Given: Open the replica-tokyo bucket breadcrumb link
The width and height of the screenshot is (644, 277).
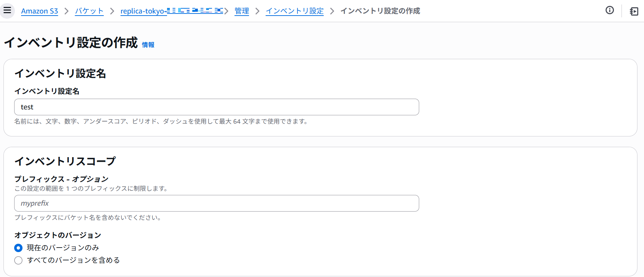Looking at the screenshot, I should [171, 11].
